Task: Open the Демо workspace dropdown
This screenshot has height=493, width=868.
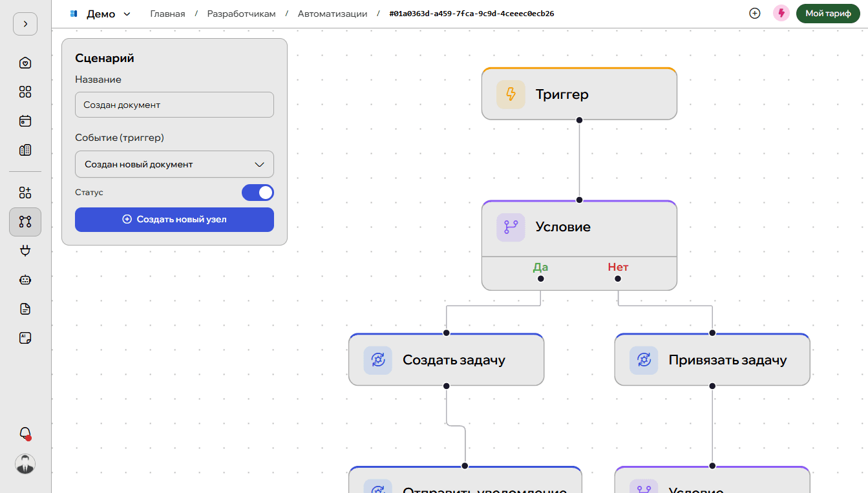Action: tap(100, 14)
